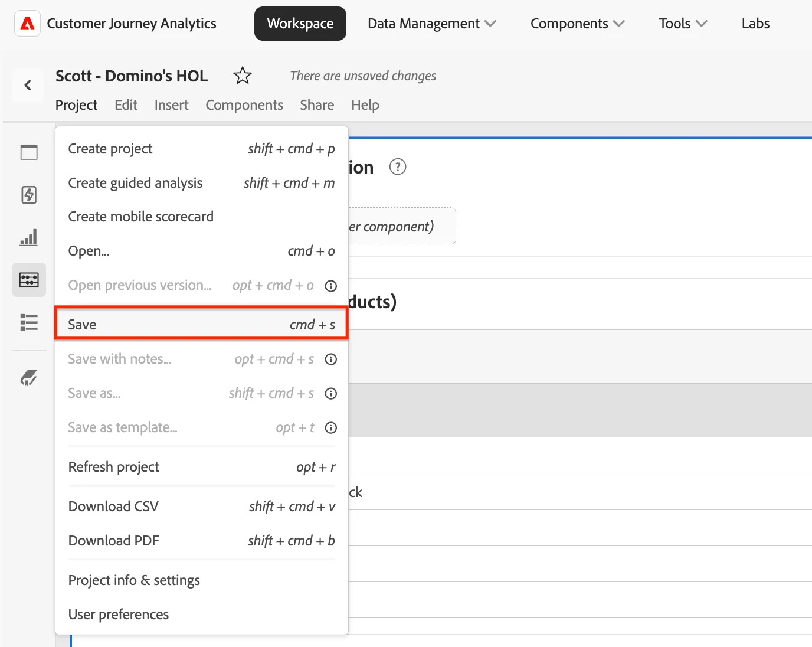Viewport: 812px width, 647px height.
Task: Choose Create guided analysis
Action: coord(202,183)
